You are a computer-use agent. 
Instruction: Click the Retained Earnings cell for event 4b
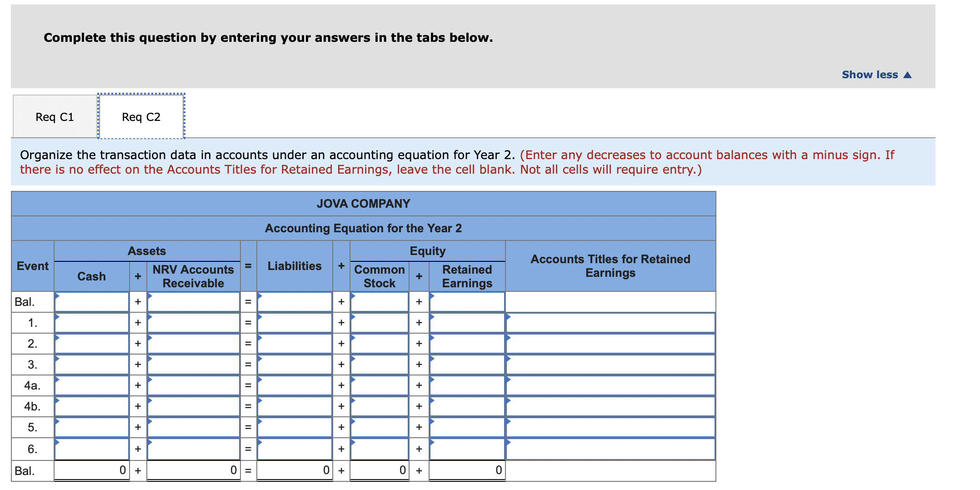[x=467, y=406]
